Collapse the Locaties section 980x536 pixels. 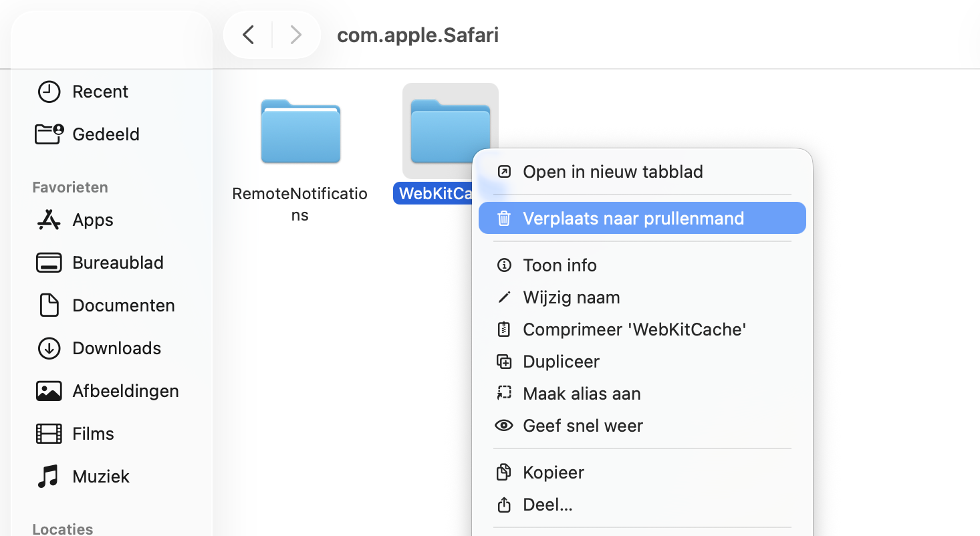[x=62, y=529]
